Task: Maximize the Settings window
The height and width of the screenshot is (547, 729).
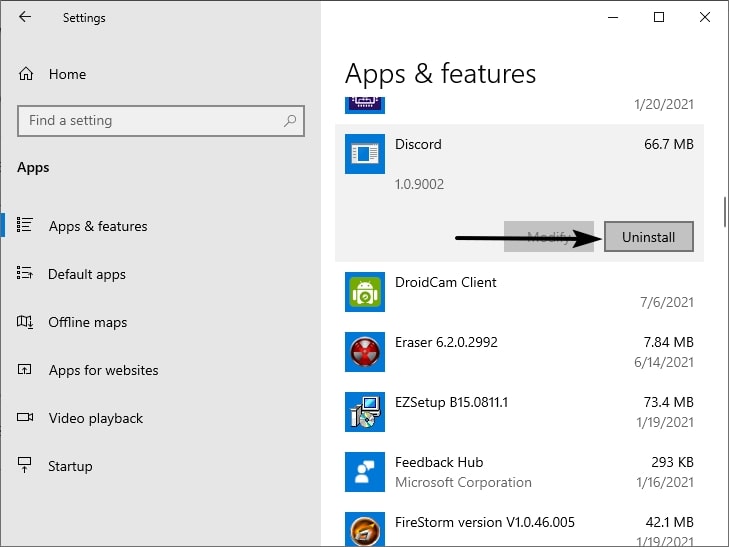Action: tap(659, 17)
